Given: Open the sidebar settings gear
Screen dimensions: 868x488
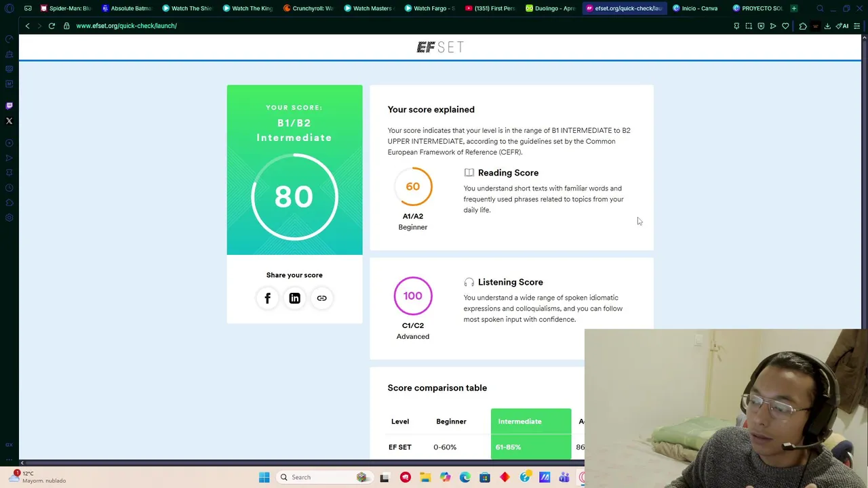Looking at the screenshot, I should point(9,218).
